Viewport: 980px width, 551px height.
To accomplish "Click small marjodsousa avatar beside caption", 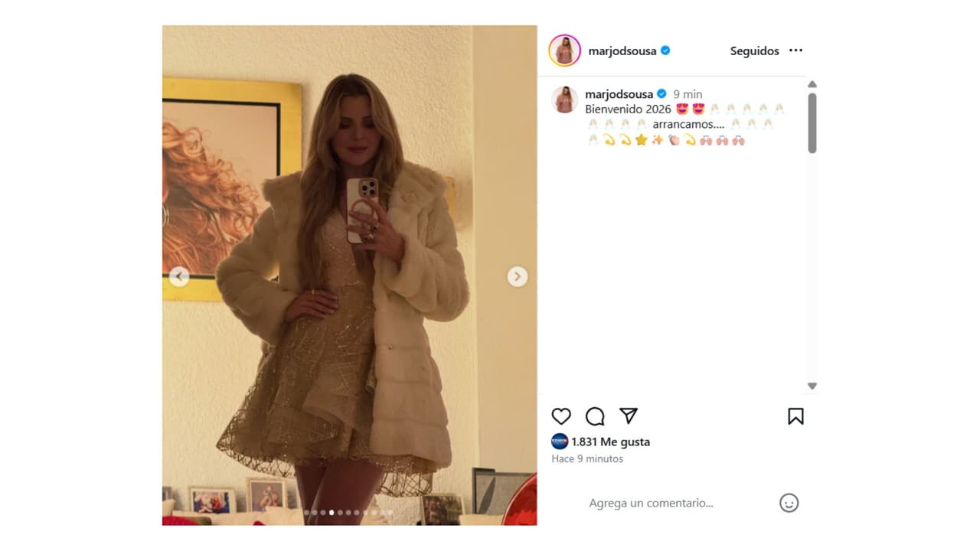I will click(x=564, y=99).
